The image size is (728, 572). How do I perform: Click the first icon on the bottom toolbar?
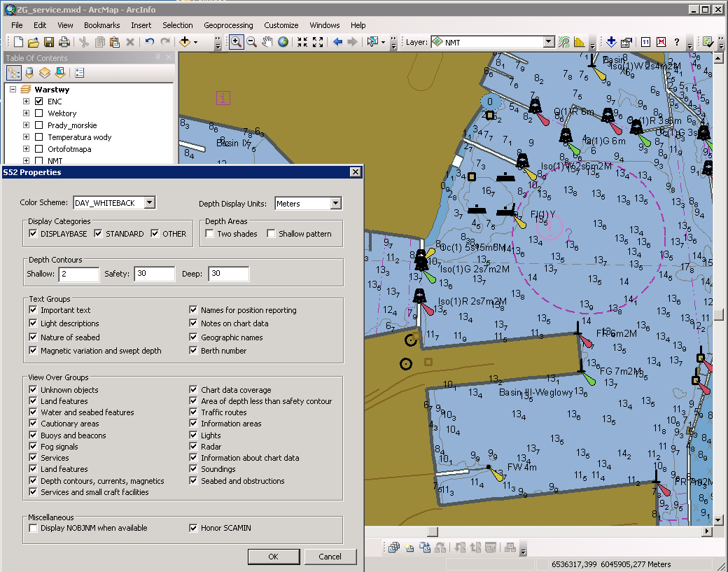click(393, 547)
